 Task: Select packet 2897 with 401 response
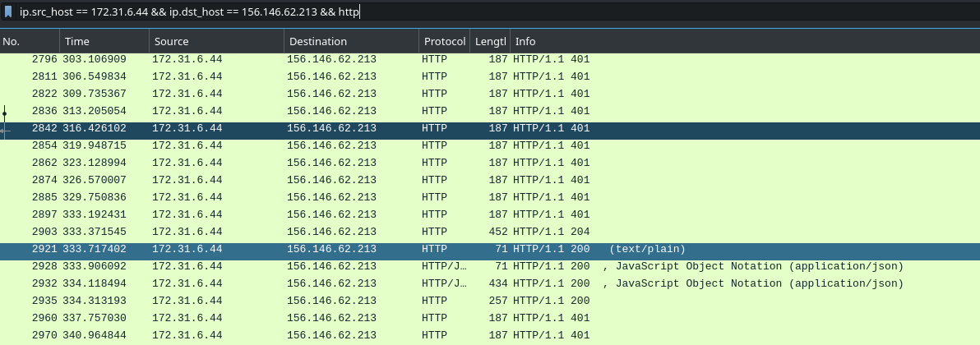coord(490,214)
